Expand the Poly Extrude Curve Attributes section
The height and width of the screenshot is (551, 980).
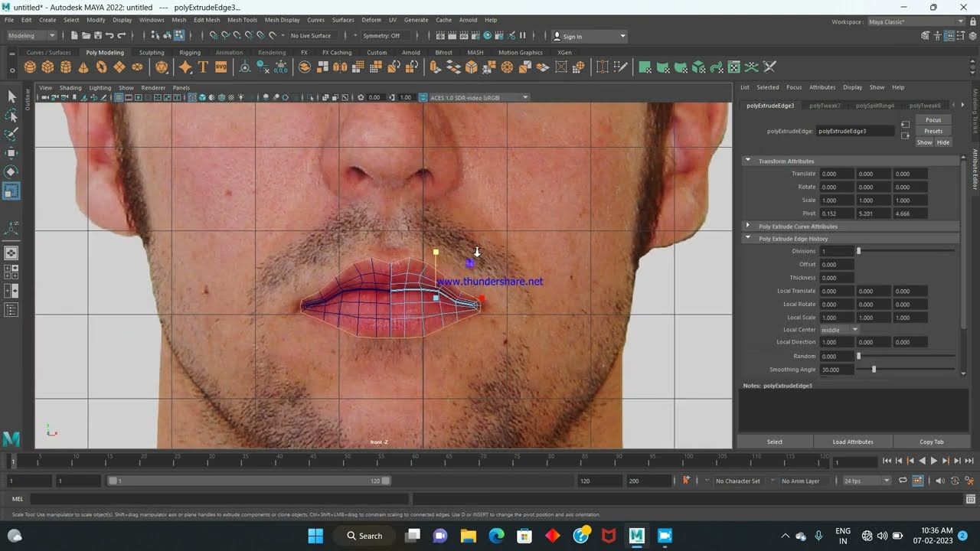[748, 226]
